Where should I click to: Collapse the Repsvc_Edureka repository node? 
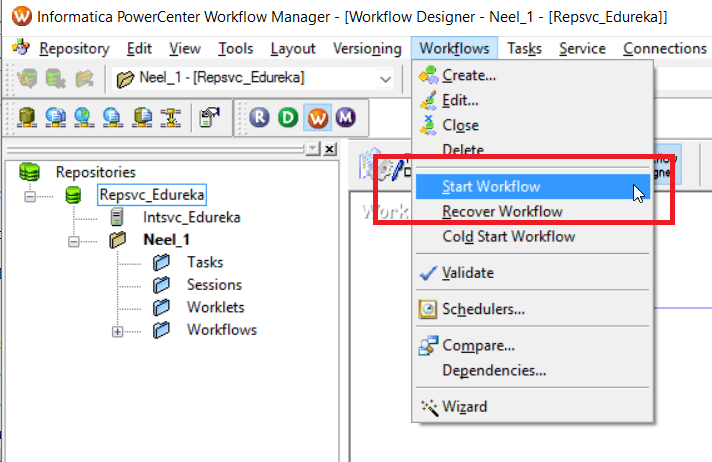pyautogui.click(x=30, y=196)
